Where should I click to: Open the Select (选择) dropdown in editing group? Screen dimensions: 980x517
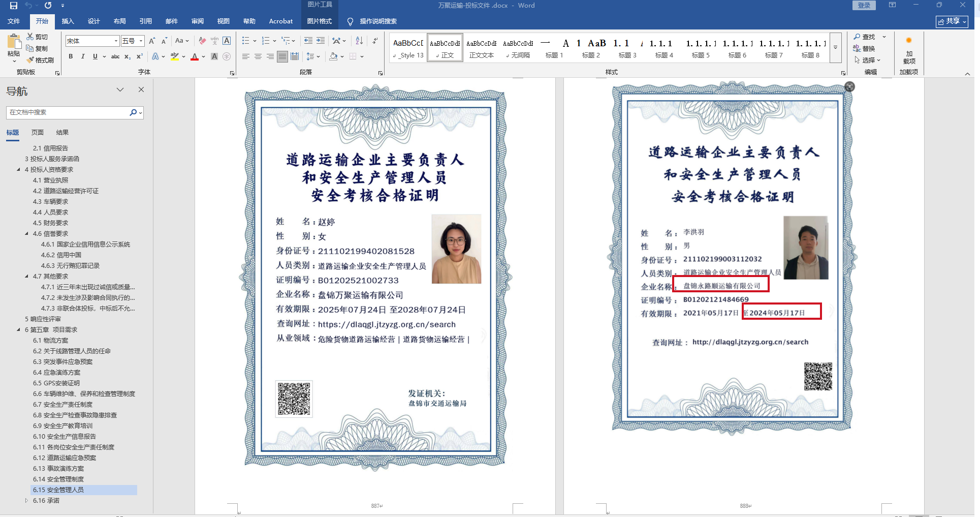pos(868,60)
